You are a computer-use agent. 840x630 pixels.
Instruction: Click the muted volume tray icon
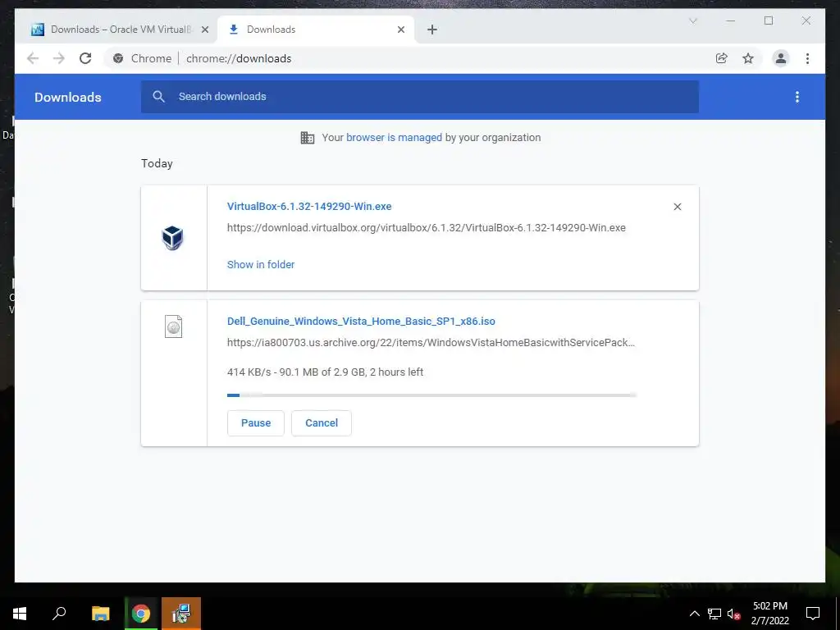(x=733, y=614)
